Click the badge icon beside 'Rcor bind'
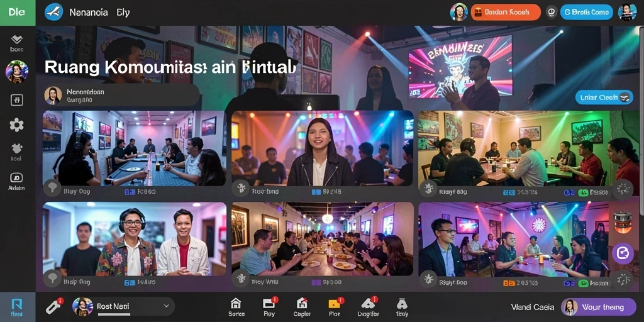 tap(240, 188)
